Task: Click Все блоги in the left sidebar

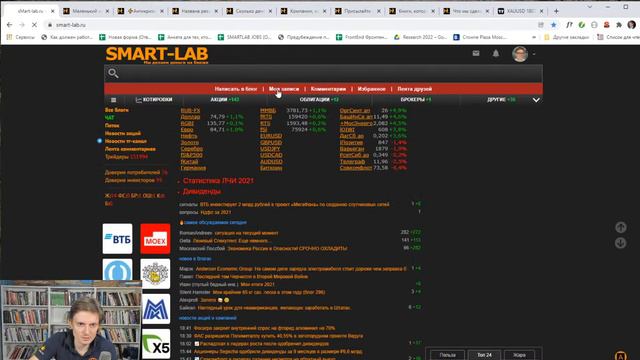Action: coord(117,110)
